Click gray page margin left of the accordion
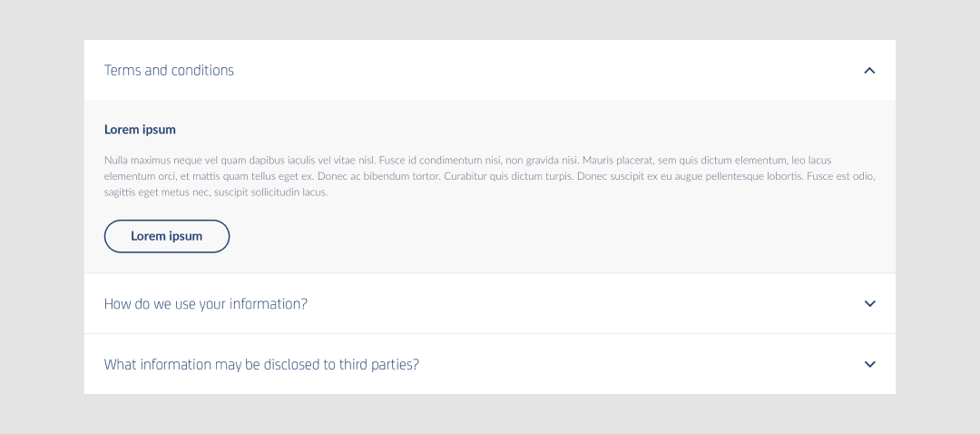Screen dimensions: 980x434 click(41, 218)
